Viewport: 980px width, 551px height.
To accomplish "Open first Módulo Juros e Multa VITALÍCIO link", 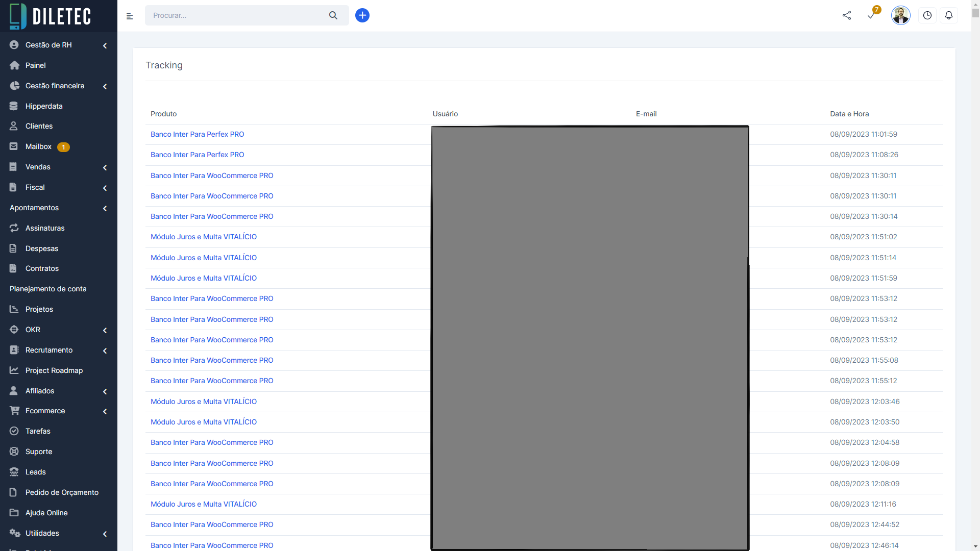I will (x=203, y=237).
